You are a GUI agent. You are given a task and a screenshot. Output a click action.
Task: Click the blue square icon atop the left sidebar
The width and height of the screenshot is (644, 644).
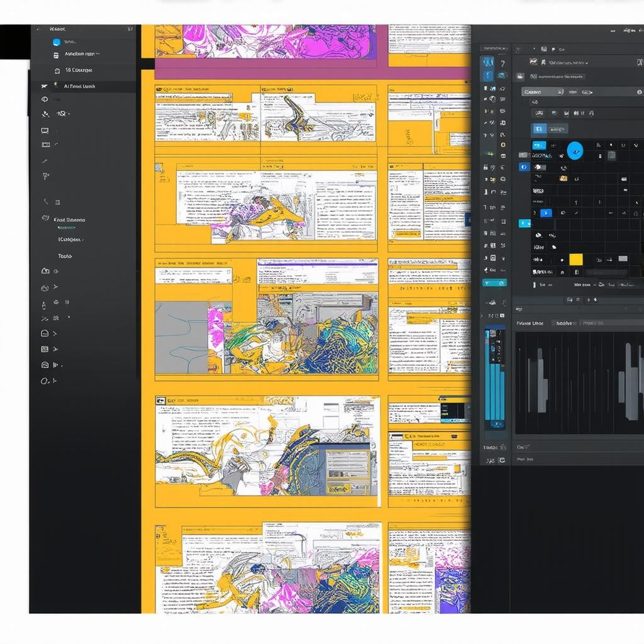57,42
